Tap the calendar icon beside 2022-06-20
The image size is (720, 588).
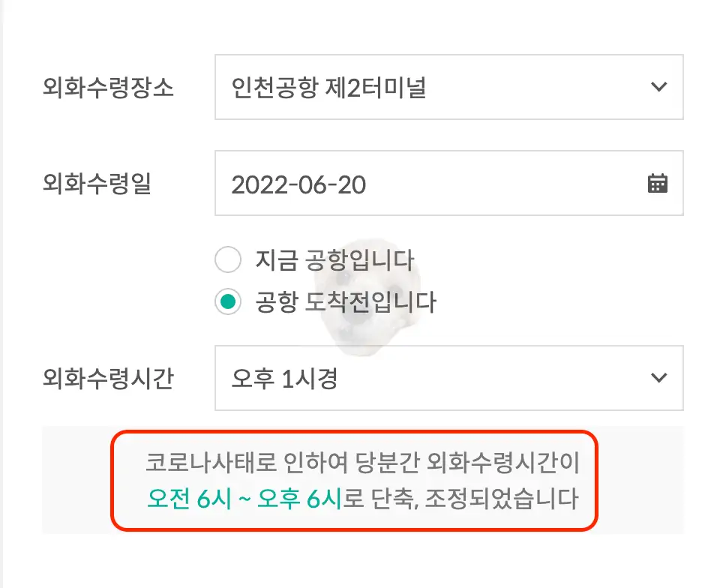658,183
